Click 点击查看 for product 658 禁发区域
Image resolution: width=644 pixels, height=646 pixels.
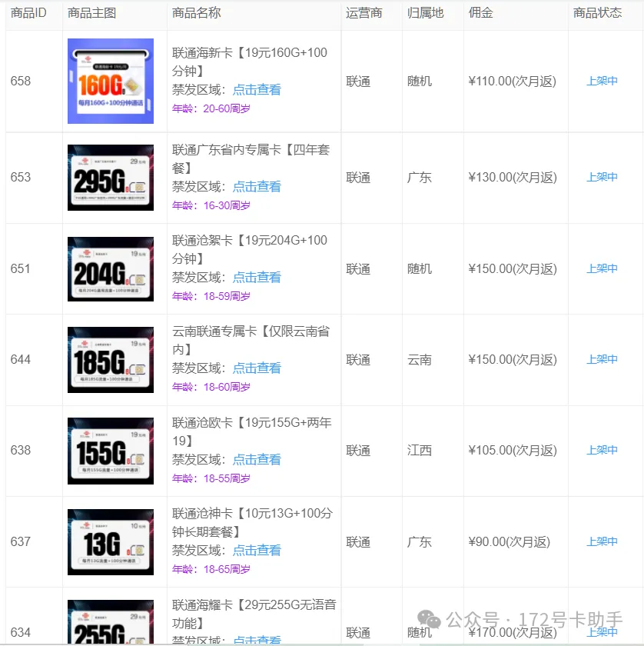[x=257, y=89]
